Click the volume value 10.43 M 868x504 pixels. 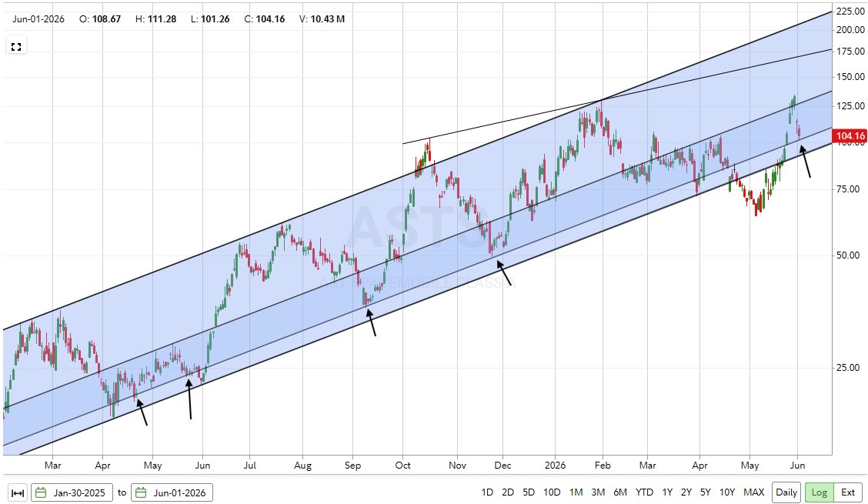327,18
